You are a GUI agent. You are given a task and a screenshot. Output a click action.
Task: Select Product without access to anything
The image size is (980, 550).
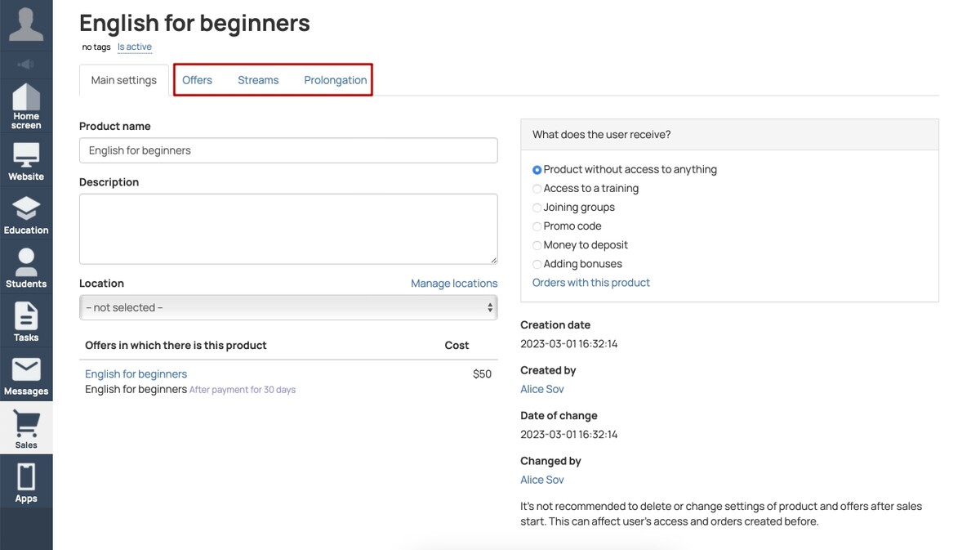(x=537, y=170)
